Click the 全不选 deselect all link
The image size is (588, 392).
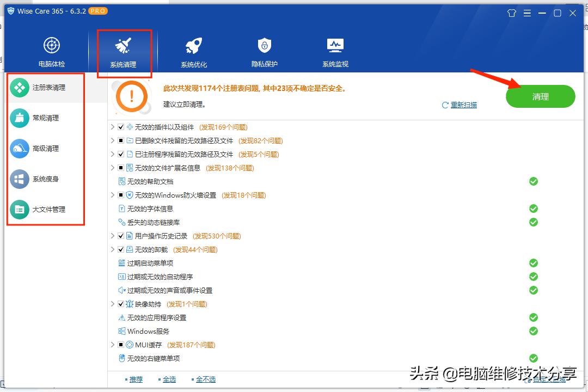point(206,379)
